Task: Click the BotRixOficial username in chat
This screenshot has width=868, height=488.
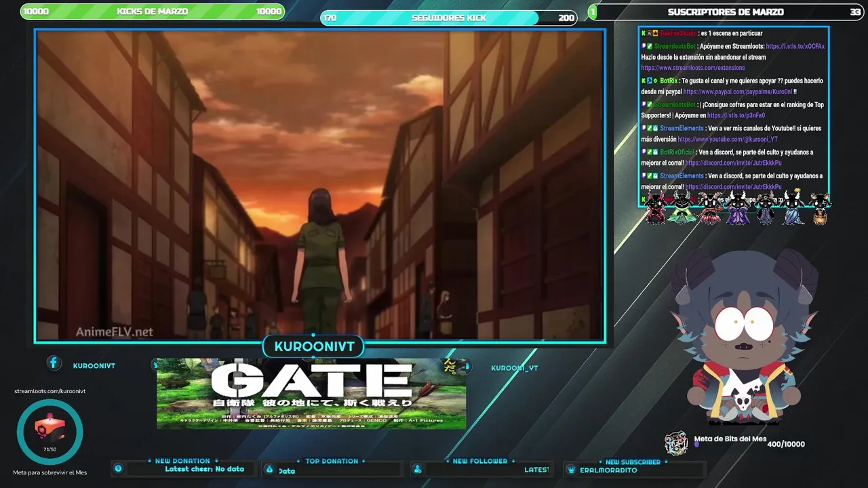Action: [677, 152]
